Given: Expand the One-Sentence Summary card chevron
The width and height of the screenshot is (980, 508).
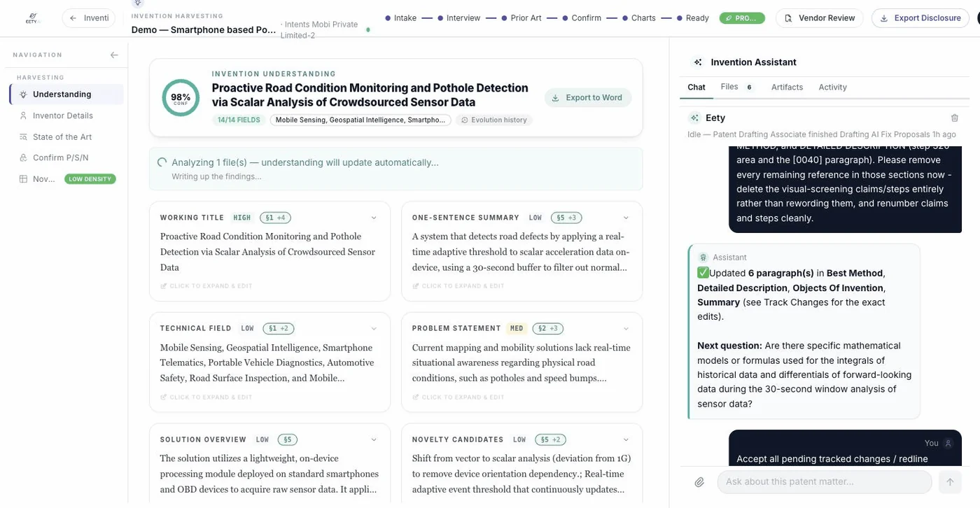Looking at the screenshot, I should (x=626, y=218).
